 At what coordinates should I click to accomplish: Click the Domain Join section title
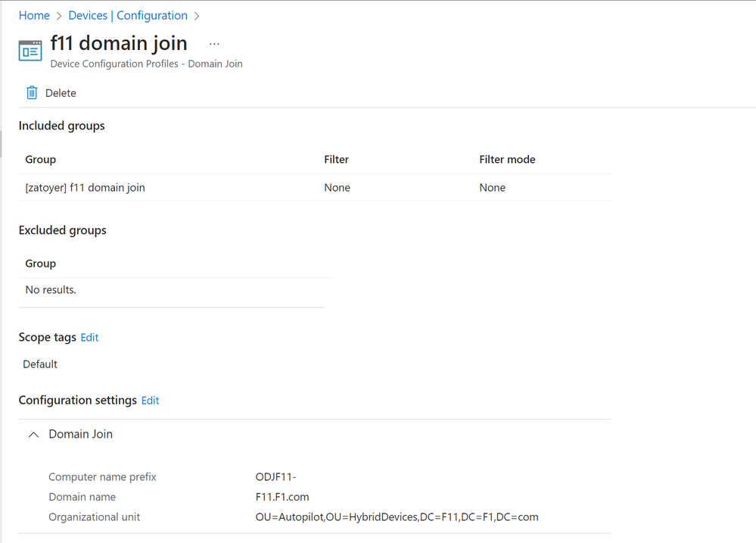[80, 434]
